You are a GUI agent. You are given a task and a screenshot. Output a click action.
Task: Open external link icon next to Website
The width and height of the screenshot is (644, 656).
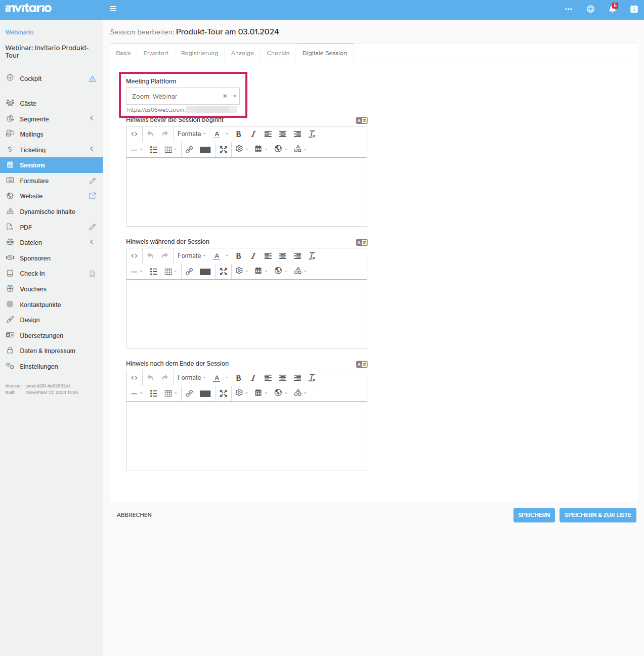[x=92, y=196]
